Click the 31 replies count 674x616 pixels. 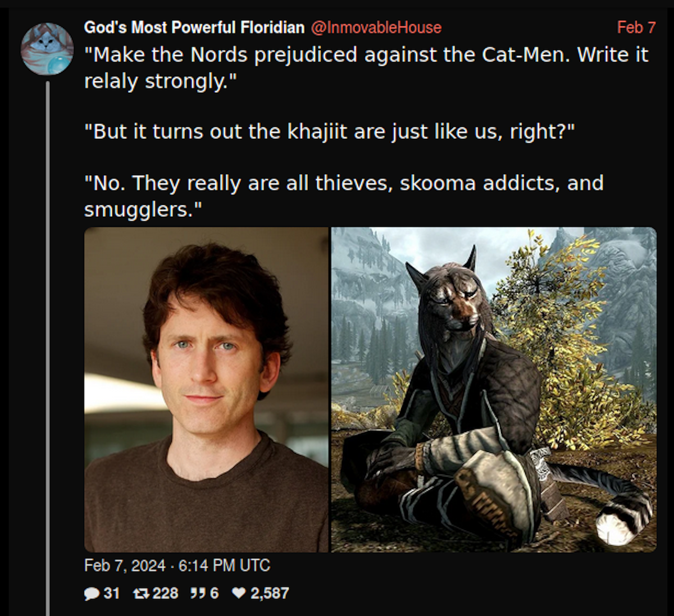point(111,594)
